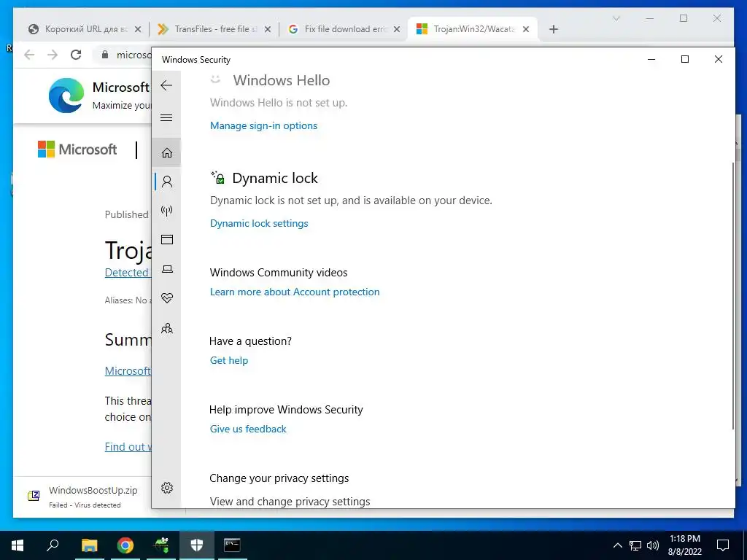This screenshot has width=747, height=560.
Task: Click the Microsoft link under Summary
Action: point(128,370)
